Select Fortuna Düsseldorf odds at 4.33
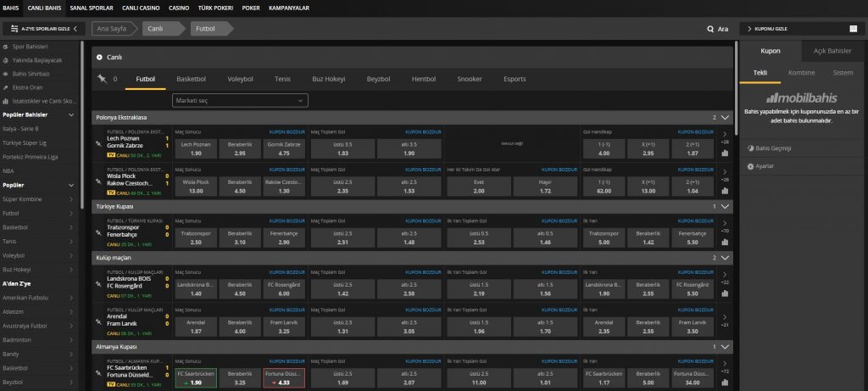This screenshot has width=868, height=391. coord(284,377)
